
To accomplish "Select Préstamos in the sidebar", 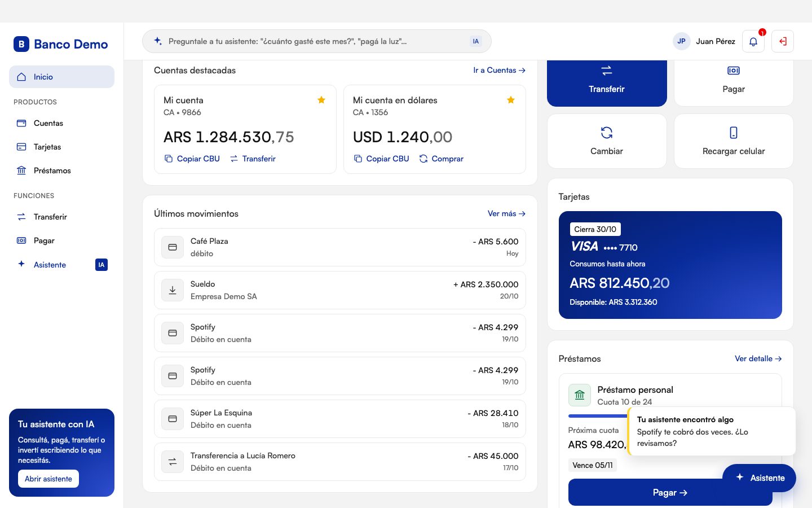I will (x=61, y=170).
